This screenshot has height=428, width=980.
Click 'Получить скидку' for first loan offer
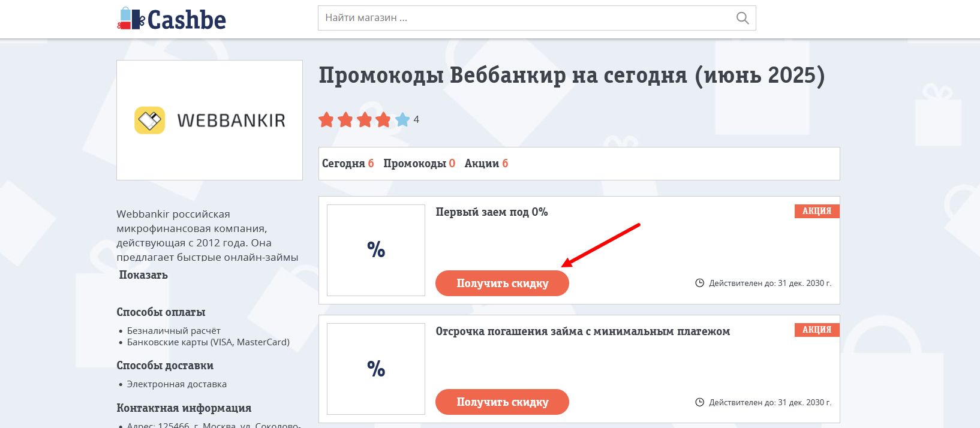click(x=502, y=283)
